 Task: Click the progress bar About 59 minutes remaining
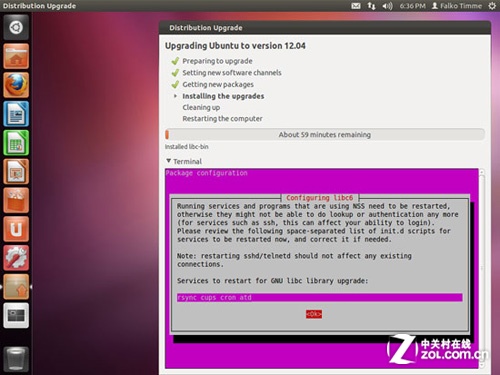[x=325, y=135]
